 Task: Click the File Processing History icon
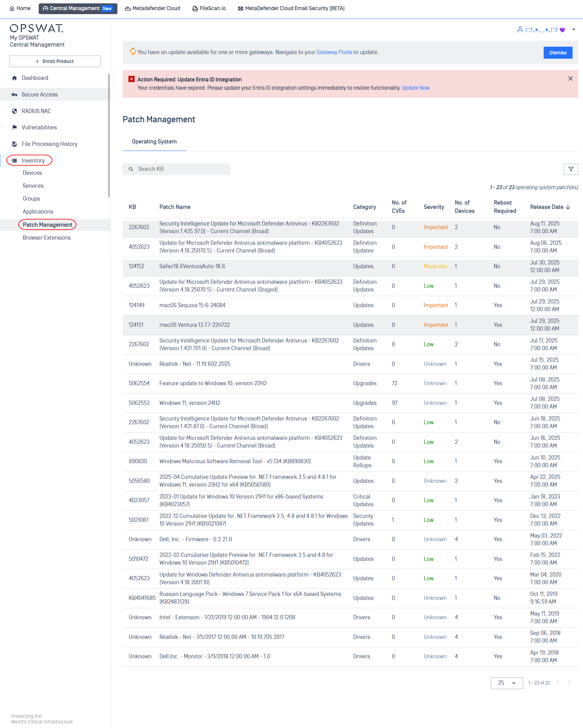click(14, 144)
